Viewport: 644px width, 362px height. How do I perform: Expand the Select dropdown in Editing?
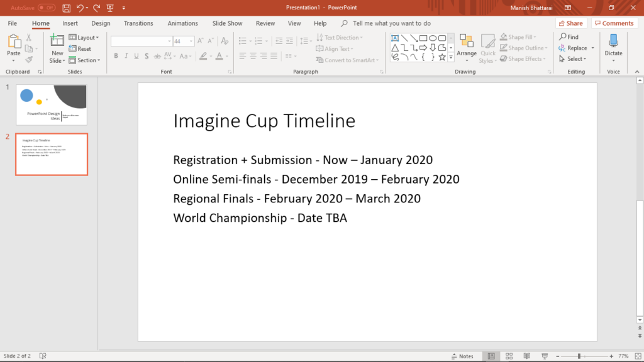(x=572, y=59)
